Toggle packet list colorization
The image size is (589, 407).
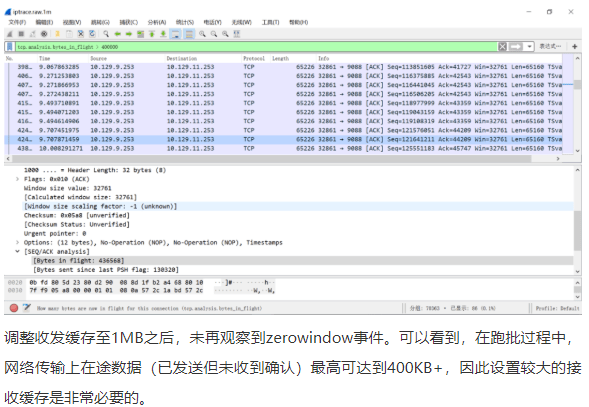(x=189, y=34)
